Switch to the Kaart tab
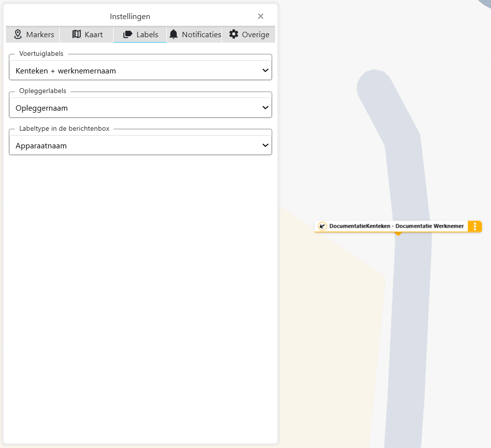 click(87, 34)
